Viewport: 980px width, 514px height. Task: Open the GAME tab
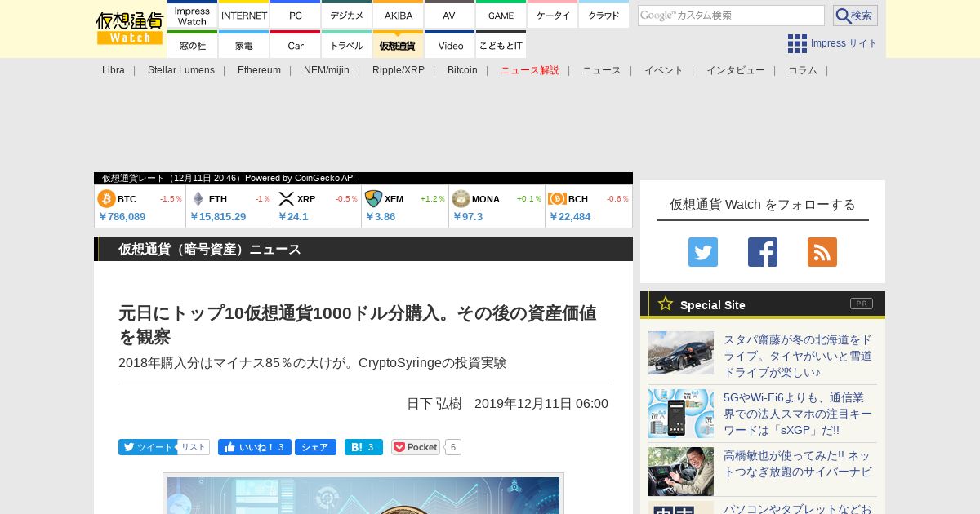pyautogui.click(x=501, y=16)
